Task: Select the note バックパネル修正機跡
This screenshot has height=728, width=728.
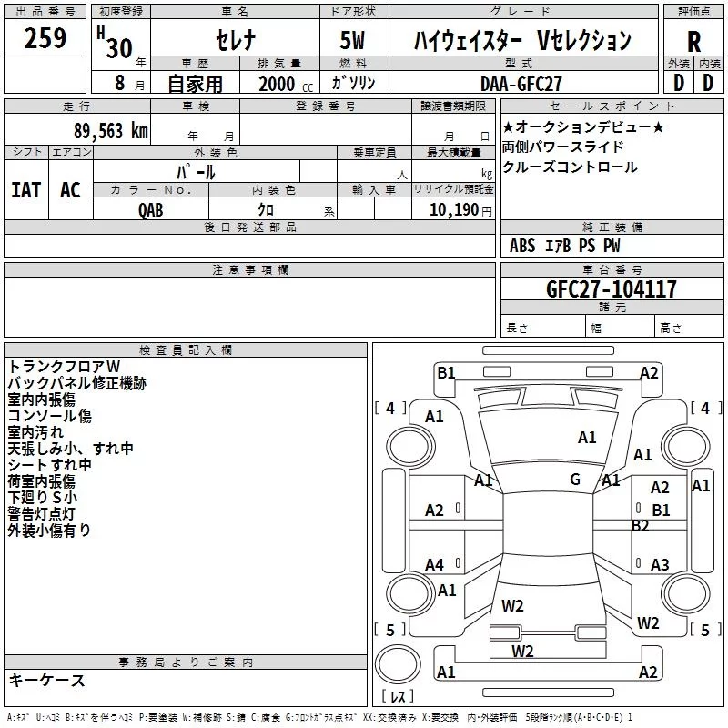Action: (77, 383)
